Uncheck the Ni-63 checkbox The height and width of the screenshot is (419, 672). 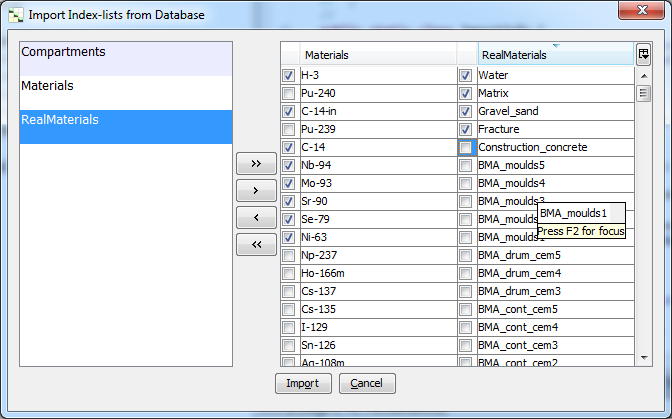(x=288, y=238)
